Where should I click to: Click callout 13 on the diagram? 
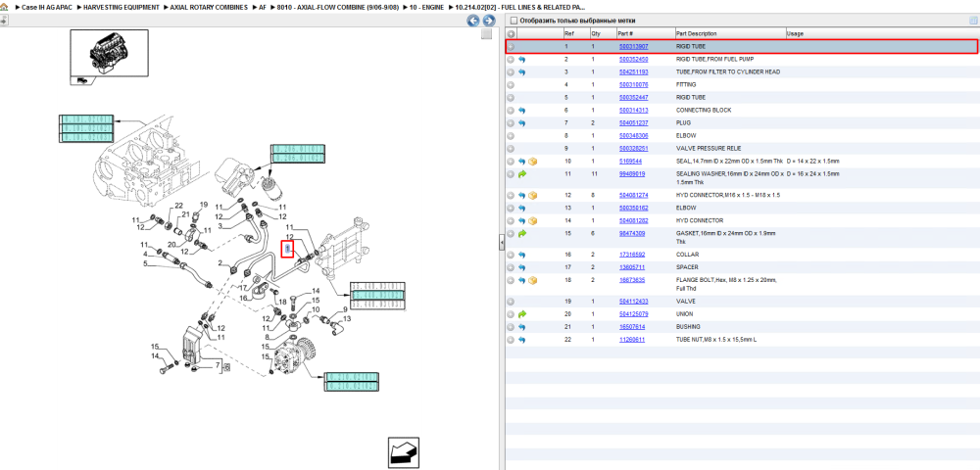pyautogui.click(x=346, y=318)
